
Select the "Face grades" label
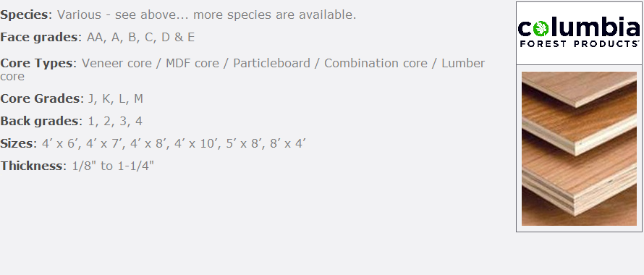pos(38,38)
